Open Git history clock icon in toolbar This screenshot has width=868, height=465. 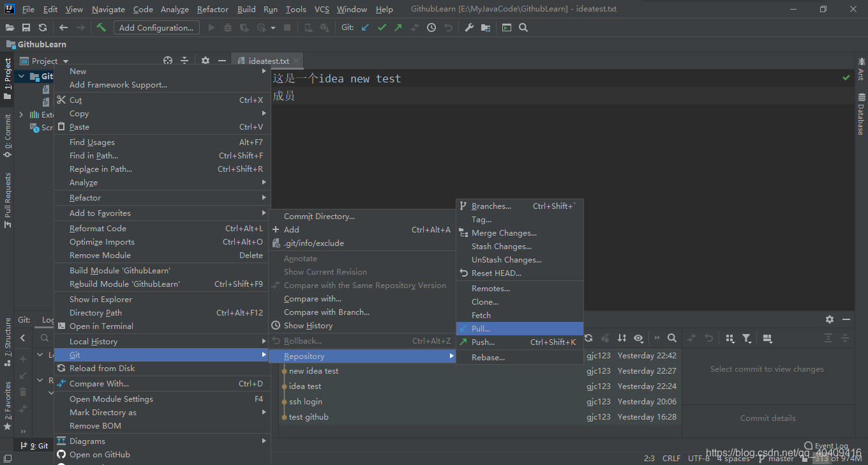pos(431,27)
